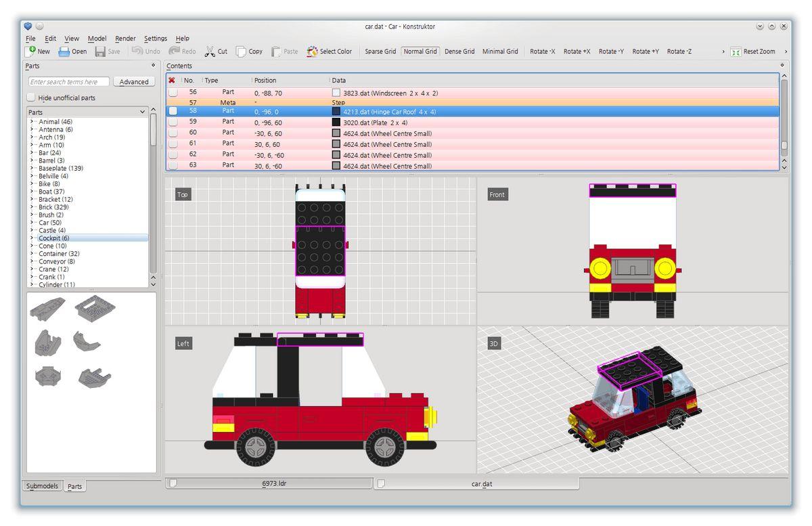Click the Rotate -X button
Viewport: 812px width, 526px height.
point(543,51)
